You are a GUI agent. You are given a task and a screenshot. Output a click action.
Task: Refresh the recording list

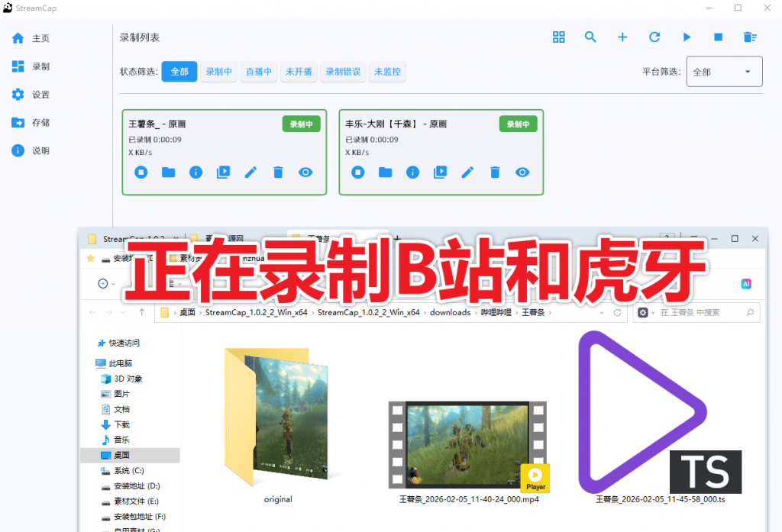tap(654, 37)
